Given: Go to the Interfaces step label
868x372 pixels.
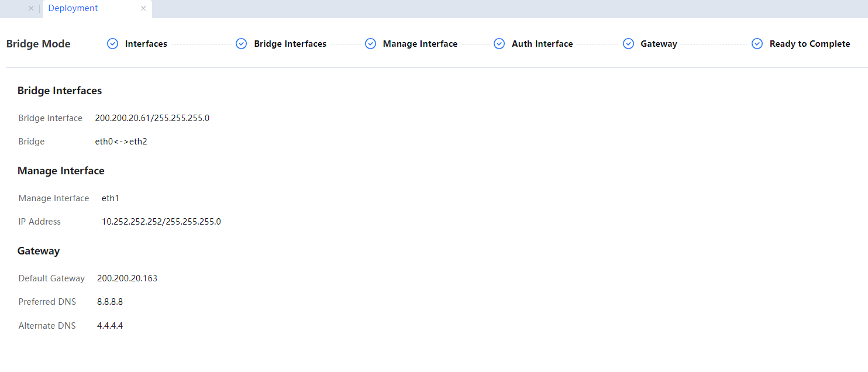Looking at the screenshot, I should (x=146, y=44).
